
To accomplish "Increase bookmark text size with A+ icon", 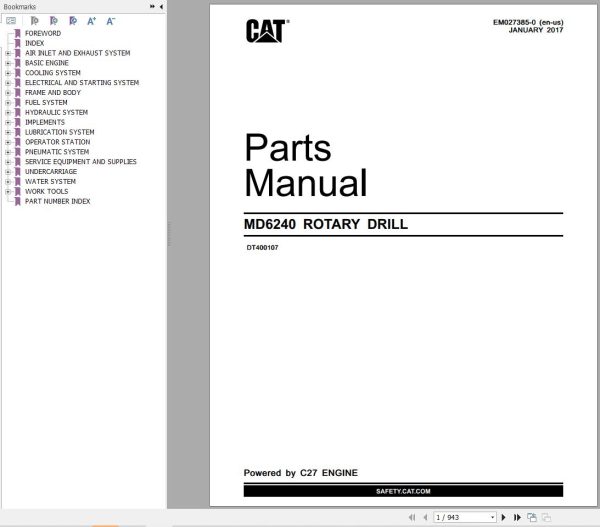I will [x=91, y=21].
